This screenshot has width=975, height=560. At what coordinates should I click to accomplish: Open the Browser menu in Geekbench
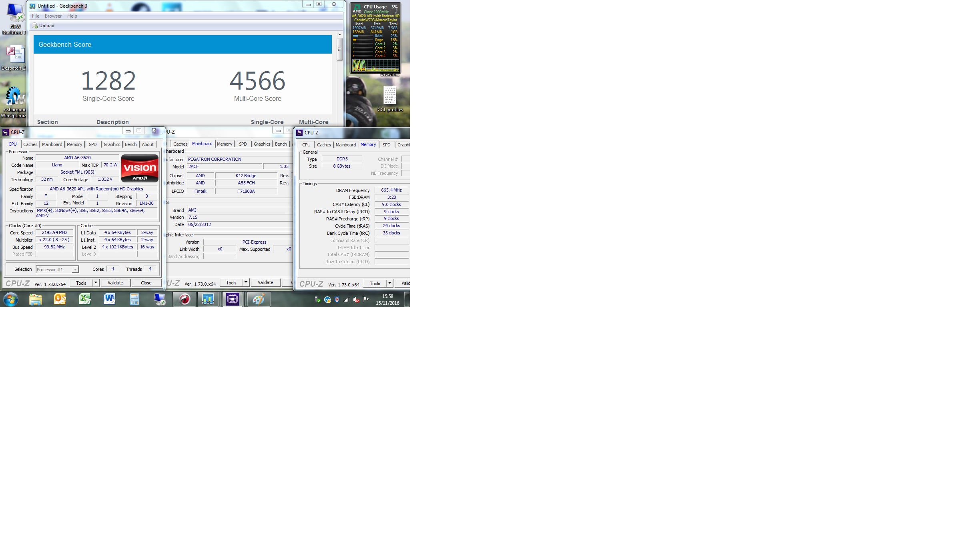(x=53, y=16)
